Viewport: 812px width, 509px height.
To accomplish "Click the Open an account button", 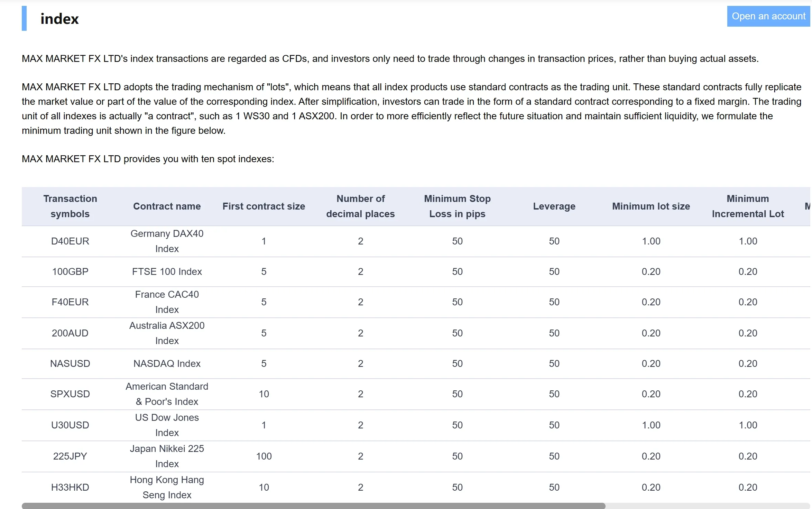I will coord(768,16).
